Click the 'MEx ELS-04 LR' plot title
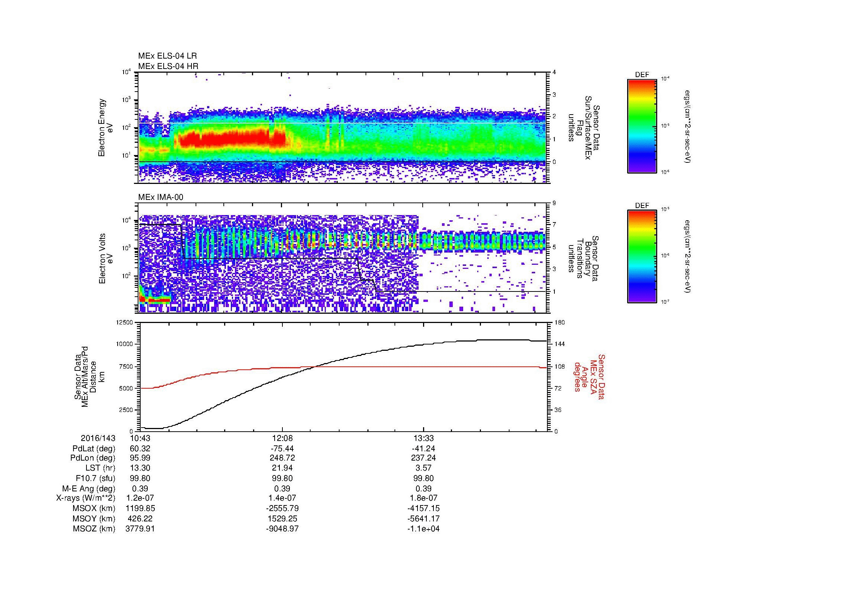The image size is (868, 613). click(x=167, y=56)
